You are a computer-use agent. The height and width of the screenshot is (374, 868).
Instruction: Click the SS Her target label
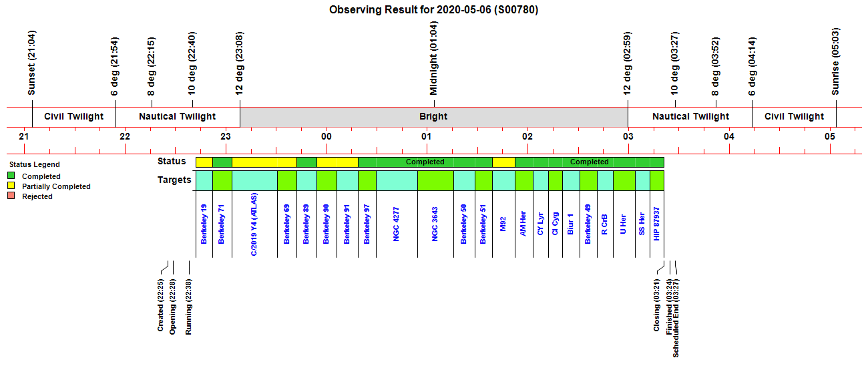[x=642, y=224]
